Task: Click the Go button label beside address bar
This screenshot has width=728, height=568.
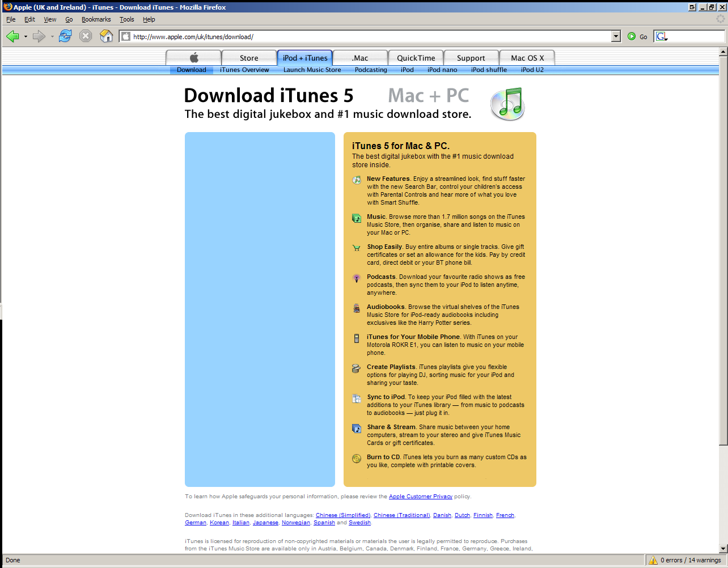Action: (644, 37)
